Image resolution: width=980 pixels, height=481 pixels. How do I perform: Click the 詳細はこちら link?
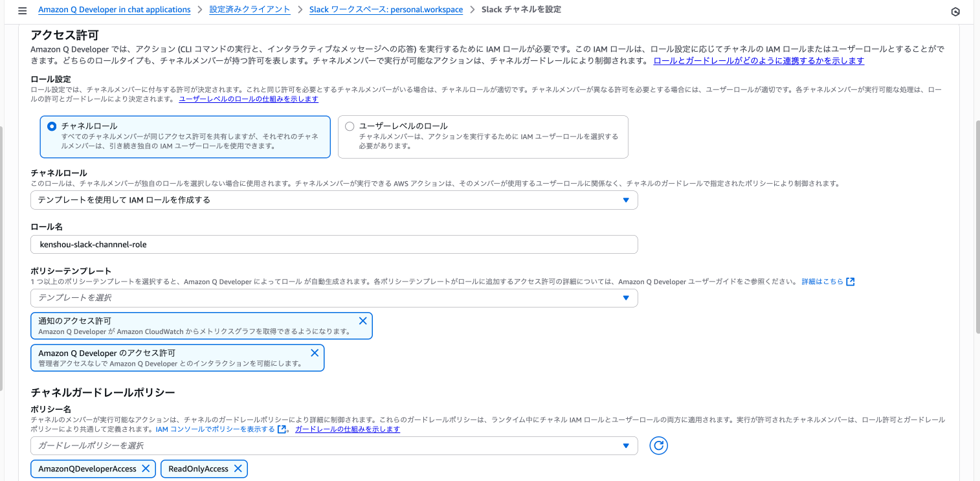click(823, 282)
